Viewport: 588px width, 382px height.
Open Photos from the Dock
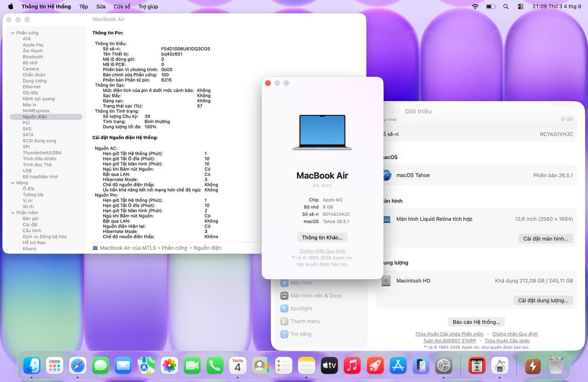pyautogui.click(x=170, y=365)
